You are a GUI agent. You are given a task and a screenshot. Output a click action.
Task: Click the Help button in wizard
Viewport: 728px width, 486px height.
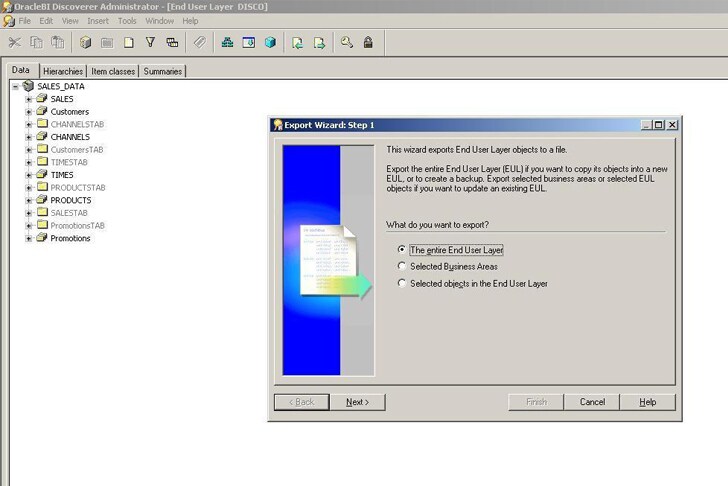648,402
